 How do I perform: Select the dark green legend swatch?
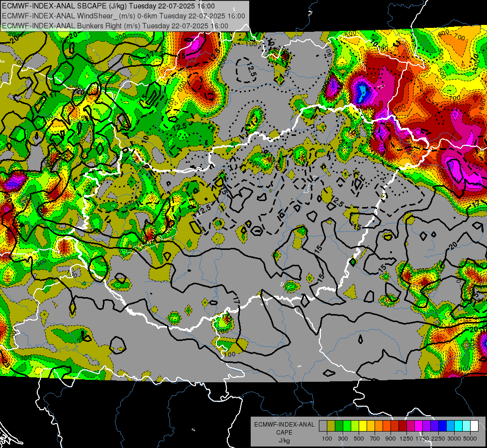[339, 426]
